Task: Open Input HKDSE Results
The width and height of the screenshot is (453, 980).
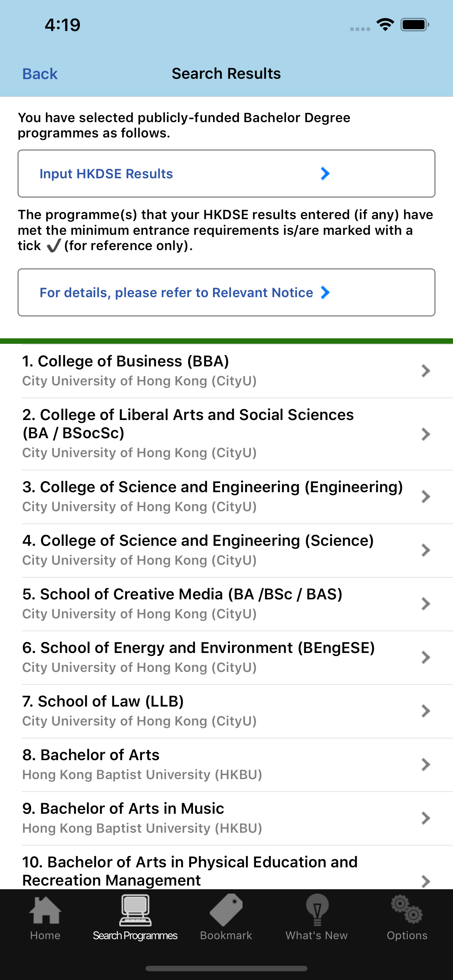Action: coord(106,174)
